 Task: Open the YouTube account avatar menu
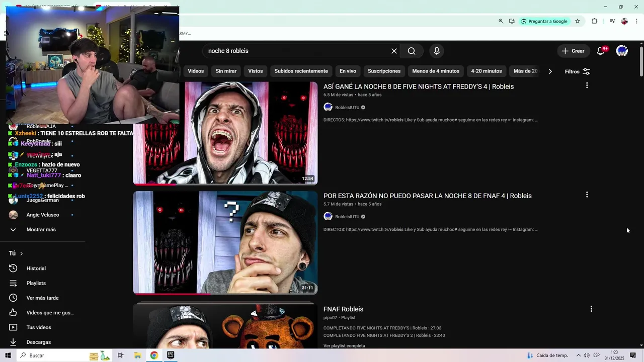coord(622,51)
